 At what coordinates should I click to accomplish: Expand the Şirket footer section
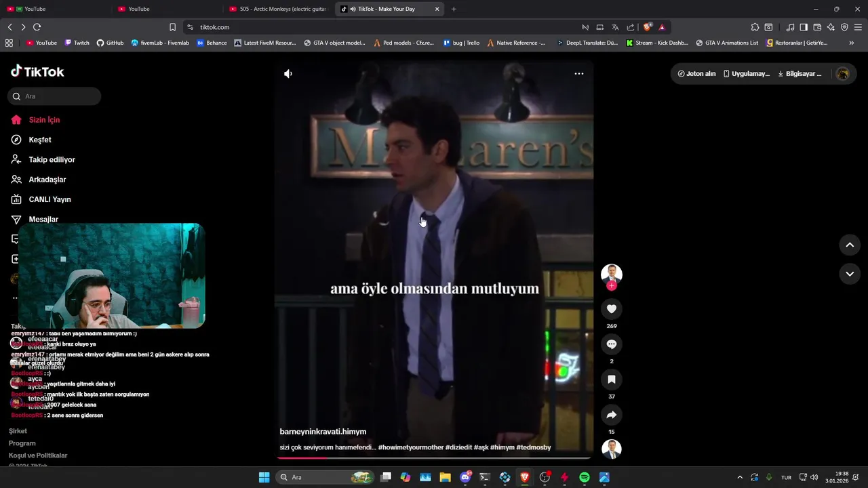click(x=18, y=431)
